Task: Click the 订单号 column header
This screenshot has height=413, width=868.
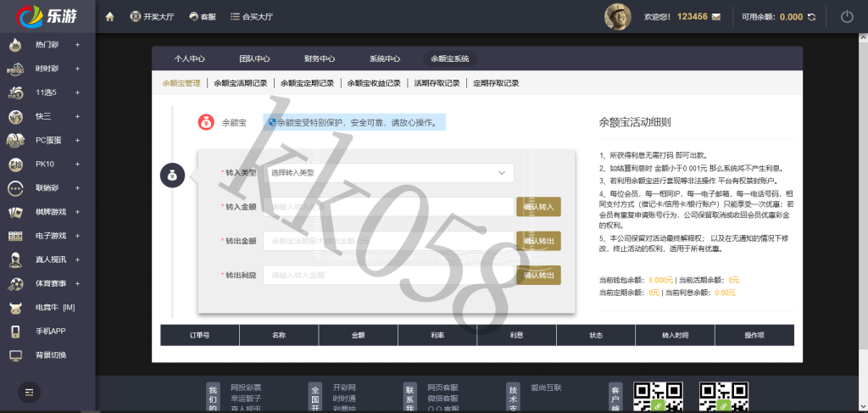Action: (x=200, y=336)
